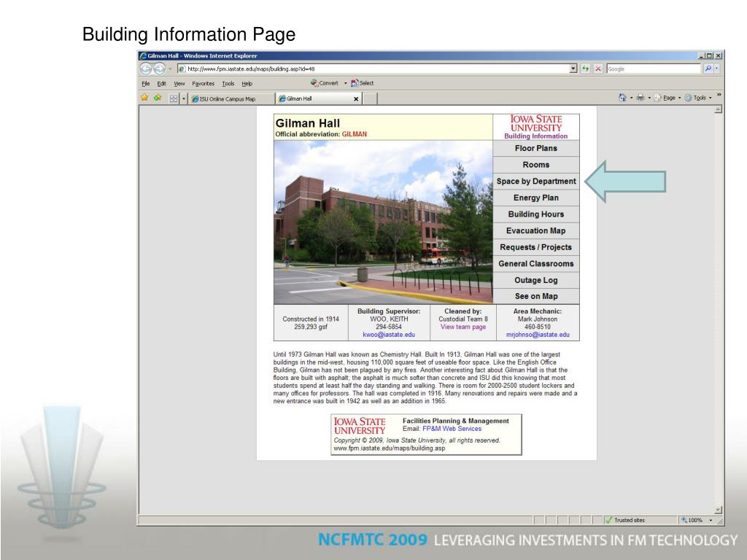The width and height of the screenshot is (747, 560).
Task: Click the Rooms button
Action: 536,165
